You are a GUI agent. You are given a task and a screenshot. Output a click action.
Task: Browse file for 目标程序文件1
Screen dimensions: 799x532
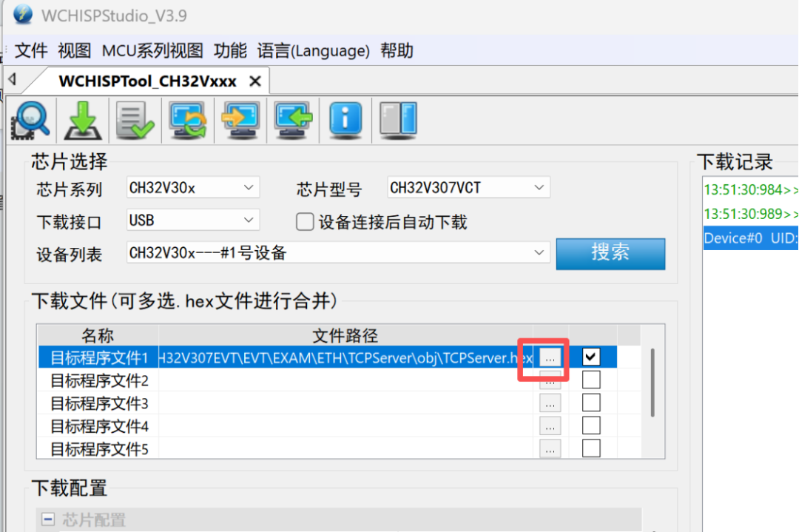pos(550,357)
